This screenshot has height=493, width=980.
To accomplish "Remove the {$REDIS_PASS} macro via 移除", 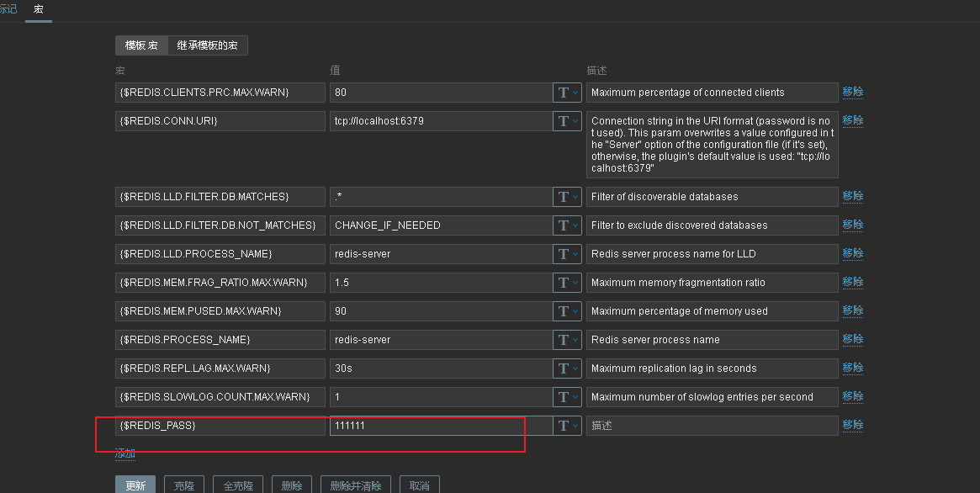I will pyautogui.click(x=853, y=426).
